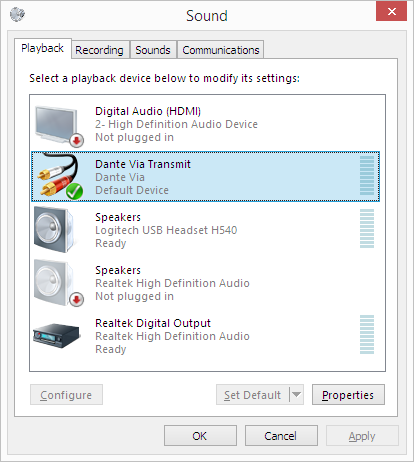
Task: Click the unplugged Realtek Speakers icon
Action: [x=56, y=283]
